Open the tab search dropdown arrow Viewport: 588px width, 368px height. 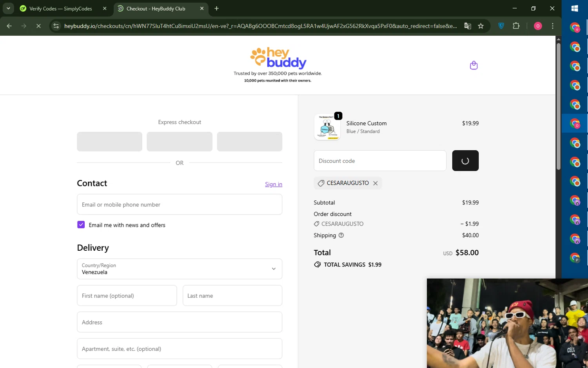pos(8,8)
